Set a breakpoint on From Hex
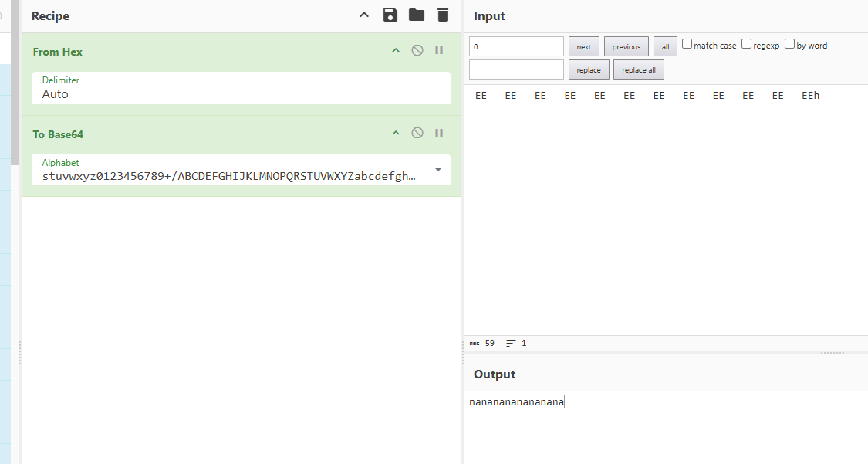This screenshot has width=868, height=464. tap(439, 51)
